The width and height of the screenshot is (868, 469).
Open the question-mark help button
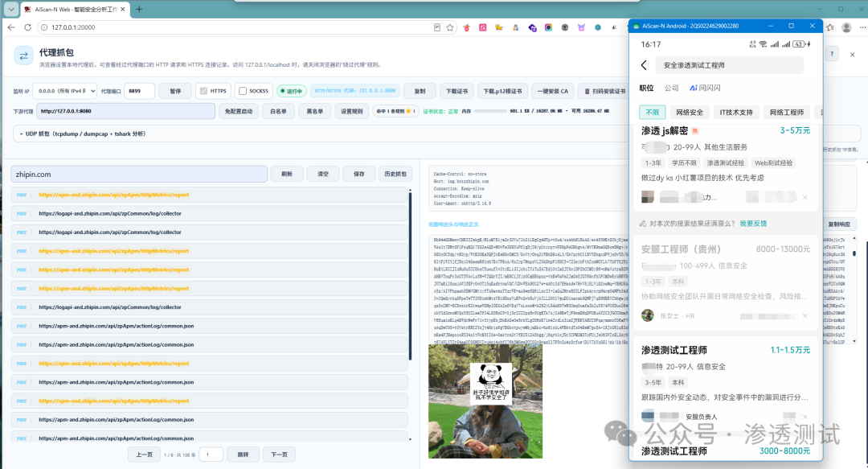tap(832, 54)
